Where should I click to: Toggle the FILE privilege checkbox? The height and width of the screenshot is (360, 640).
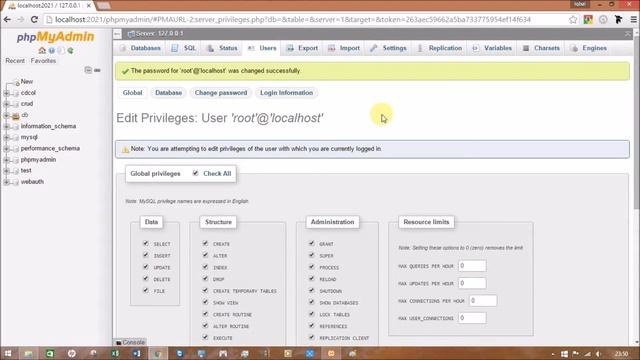point(146,290)
